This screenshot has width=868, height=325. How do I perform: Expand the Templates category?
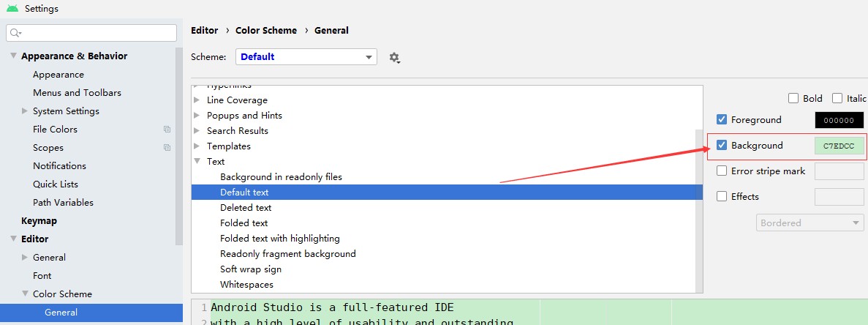click(x=197, y=146)
